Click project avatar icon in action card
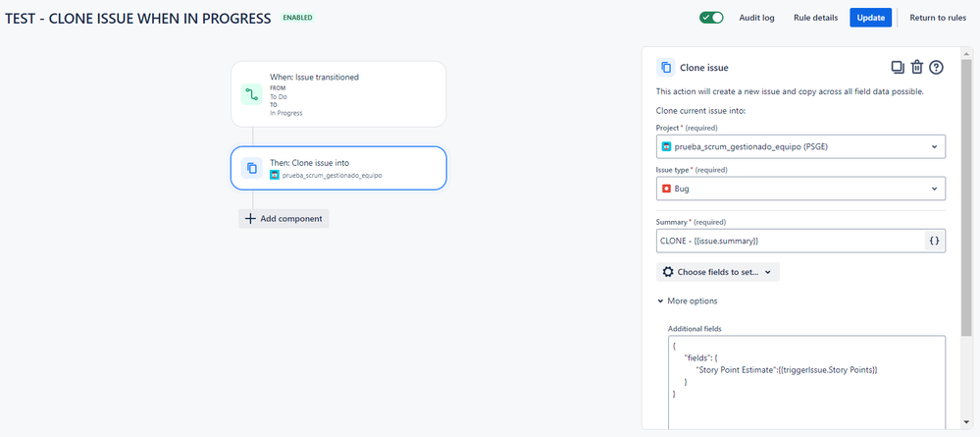This screenshot has width=980, height=437. tap(275, 176)
